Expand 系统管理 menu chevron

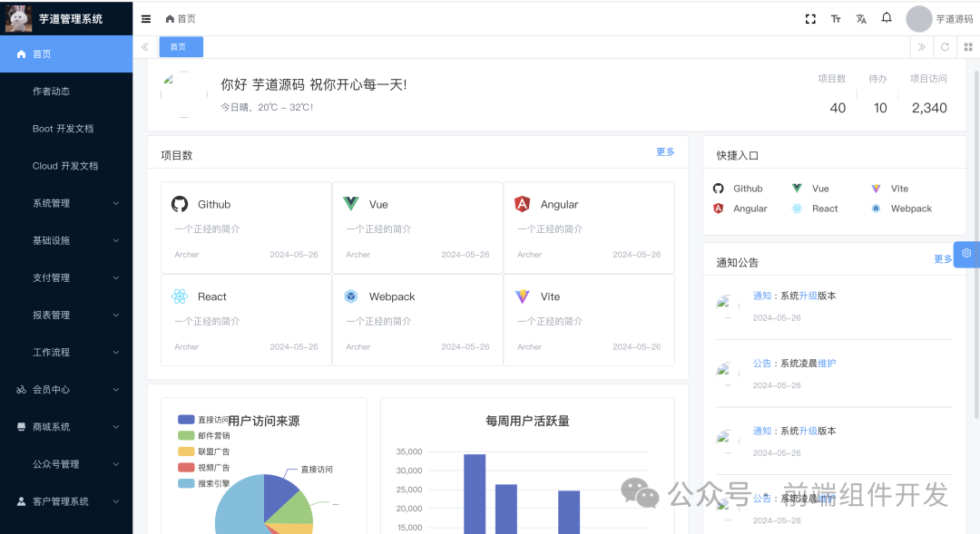116,203
